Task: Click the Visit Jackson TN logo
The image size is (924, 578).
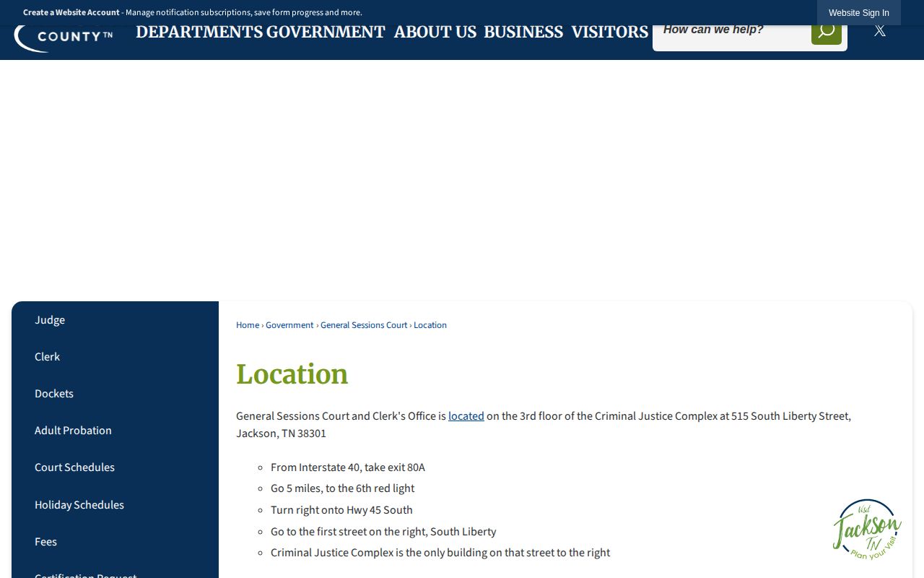Action: pyautogui.click(x=867, y=529)
